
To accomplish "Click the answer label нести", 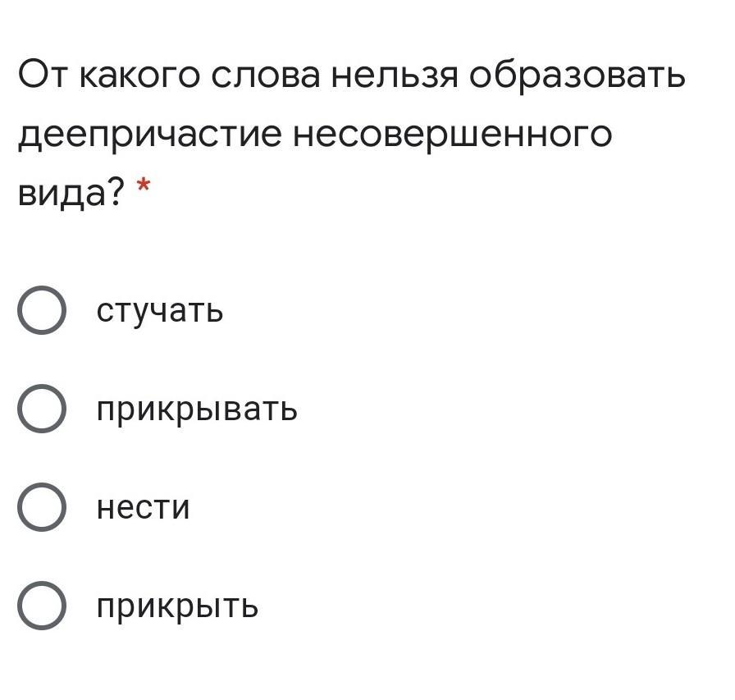I will pos(143,507).
